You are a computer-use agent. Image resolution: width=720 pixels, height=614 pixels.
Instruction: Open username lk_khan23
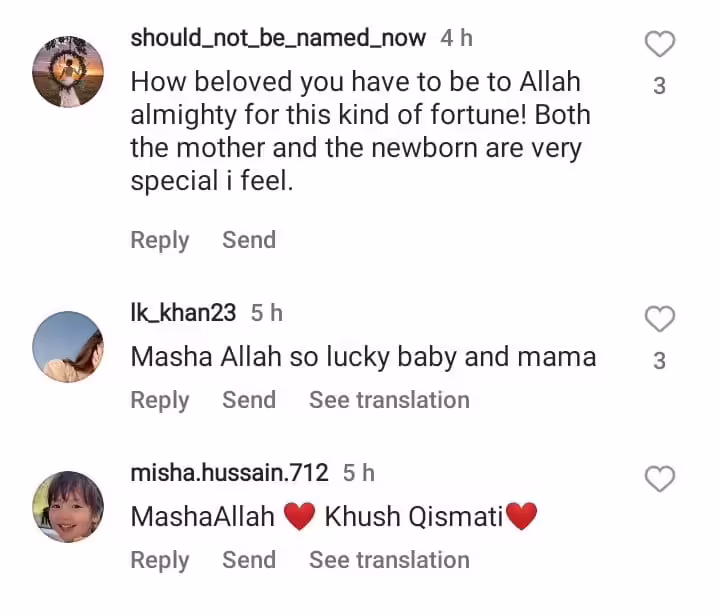pos(183,313)
